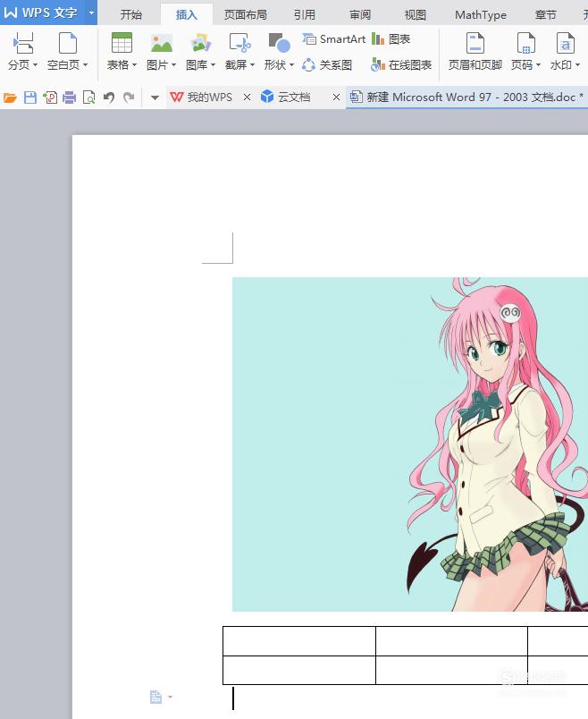Select the 插入 ribbon tab
Screen dimensions: 588x719
pyautogui.click(x=187, y=15)
